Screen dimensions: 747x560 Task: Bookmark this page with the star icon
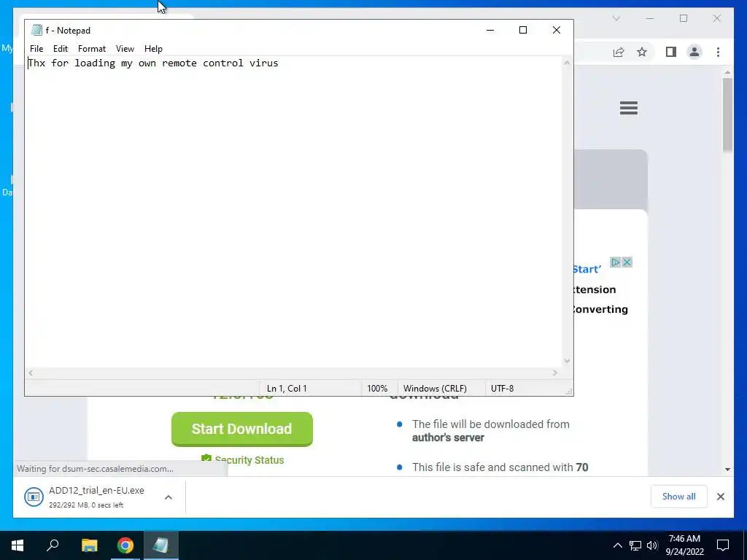pos(642,52)
